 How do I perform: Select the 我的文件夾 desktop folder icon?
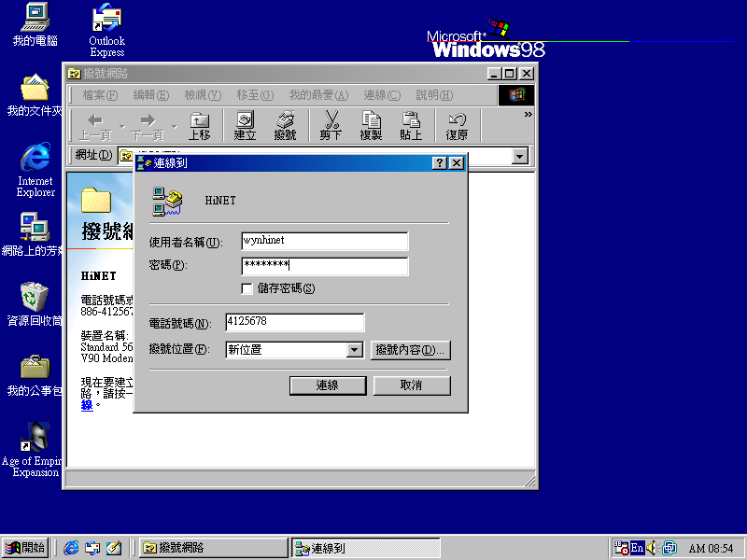coord(35,95)
